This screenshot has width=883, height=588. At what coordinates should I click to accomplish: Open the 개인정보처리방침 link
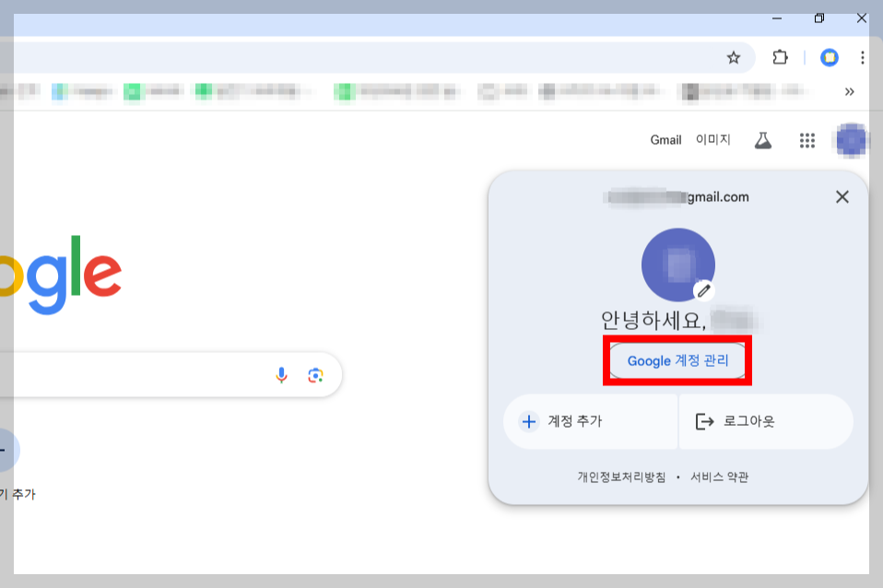click(621, 477)
